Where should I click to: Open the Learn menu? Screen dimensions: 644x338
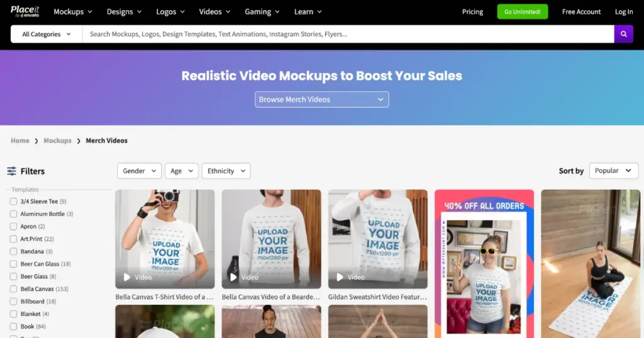click(308, 12)
